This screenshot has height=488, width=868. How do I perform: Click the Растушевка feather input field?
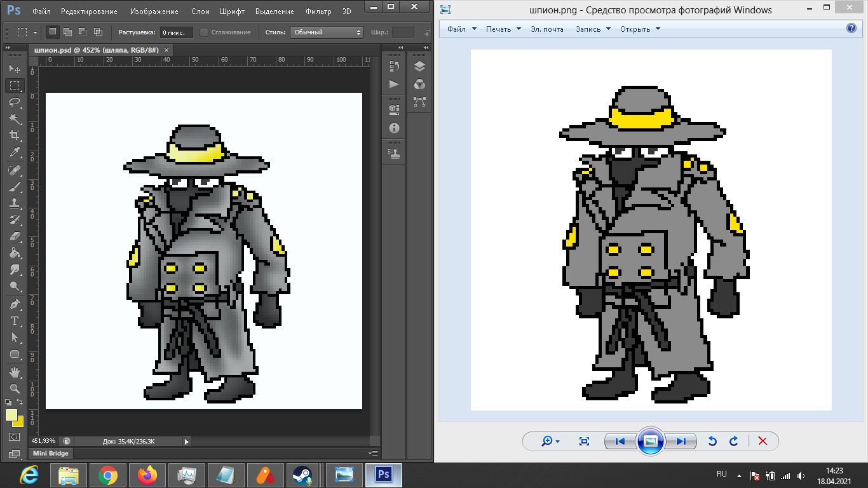175,32
